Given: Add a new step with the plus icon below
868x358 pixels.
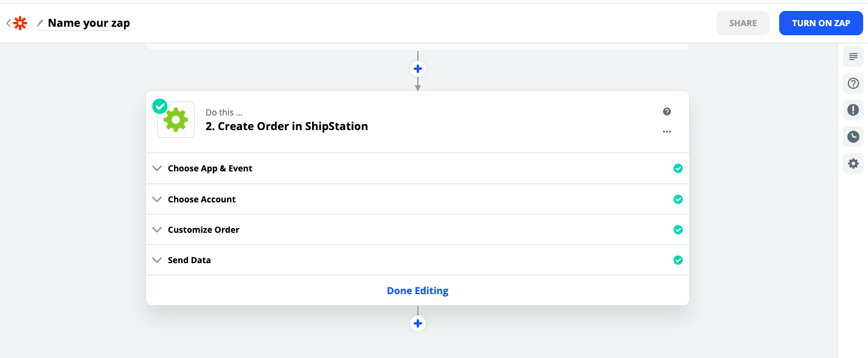Looking at the screenshot, I should (418, 323).
